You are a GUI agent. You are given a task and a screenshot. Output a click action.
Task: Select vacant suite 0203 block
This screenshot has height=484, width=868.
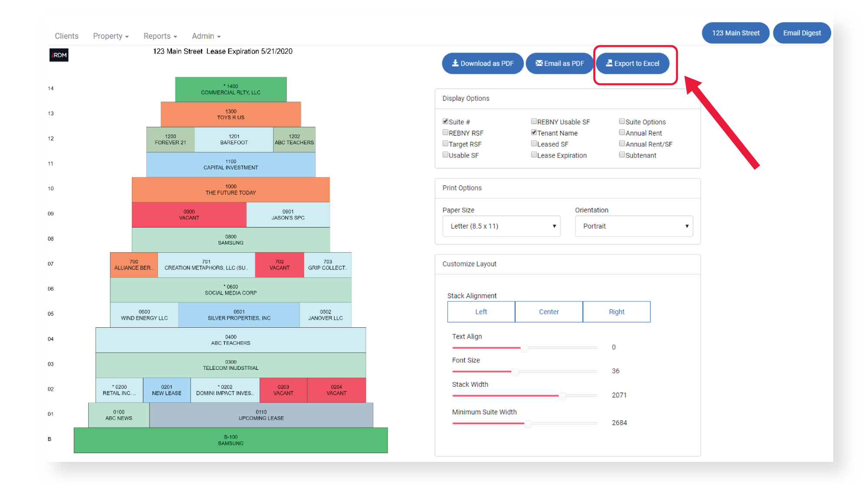pos(283,390)
